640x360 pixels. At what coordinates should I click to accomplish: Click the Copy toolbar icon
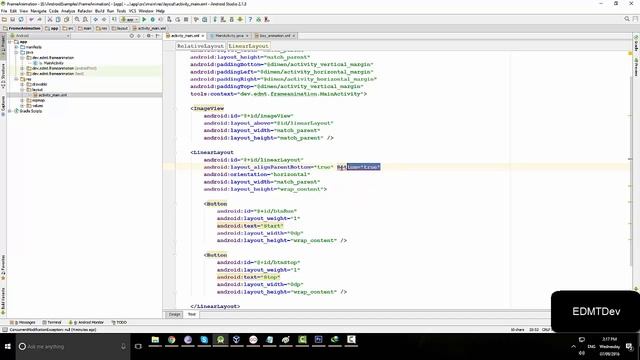tap(58, 19)
